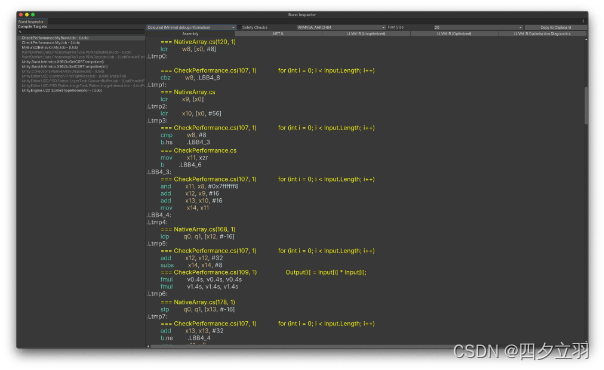Switch to the .NET IL tab
This screenshot has height=370, width=604.
tap(279, 33)
